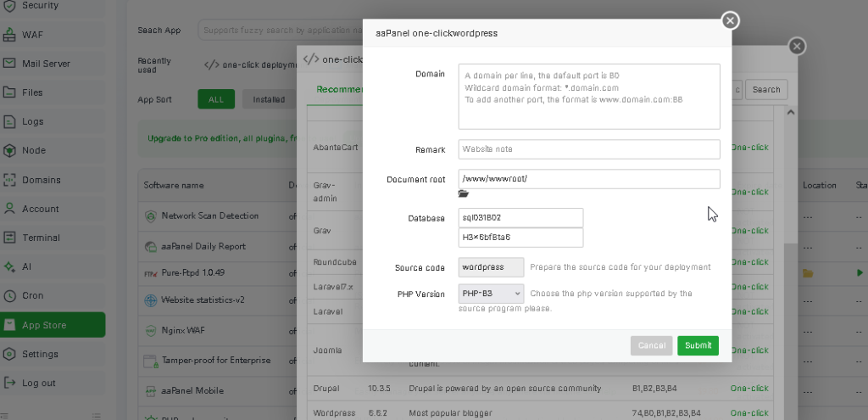
Task: Open Pure-Ftpd location folder icon
Action: click(808, 273)
